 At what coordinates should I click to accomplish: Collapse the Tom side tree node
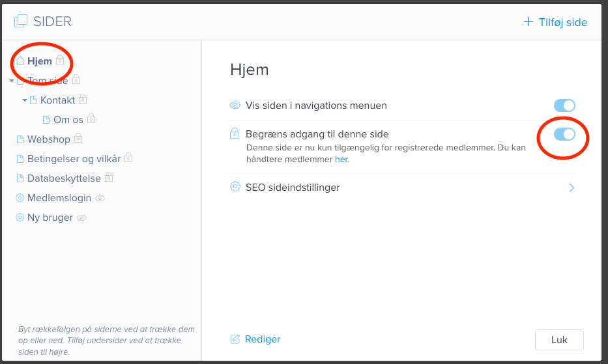[12, 81]
